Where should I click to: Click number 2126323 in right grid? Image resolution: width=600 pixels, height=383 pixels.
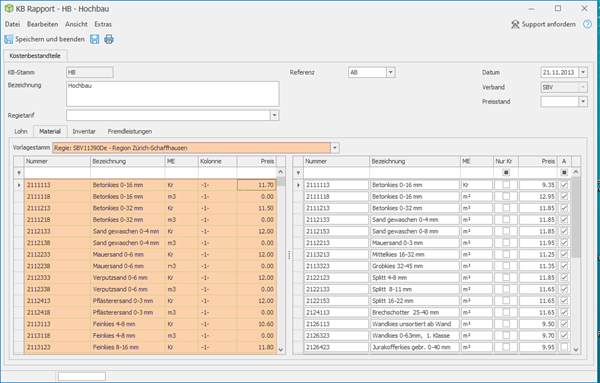point(336,336)
